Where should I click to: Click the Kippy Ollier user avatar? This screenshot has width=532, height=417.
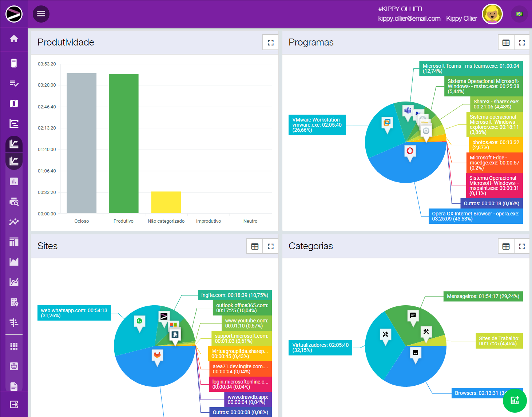click(x=492, y=14)
